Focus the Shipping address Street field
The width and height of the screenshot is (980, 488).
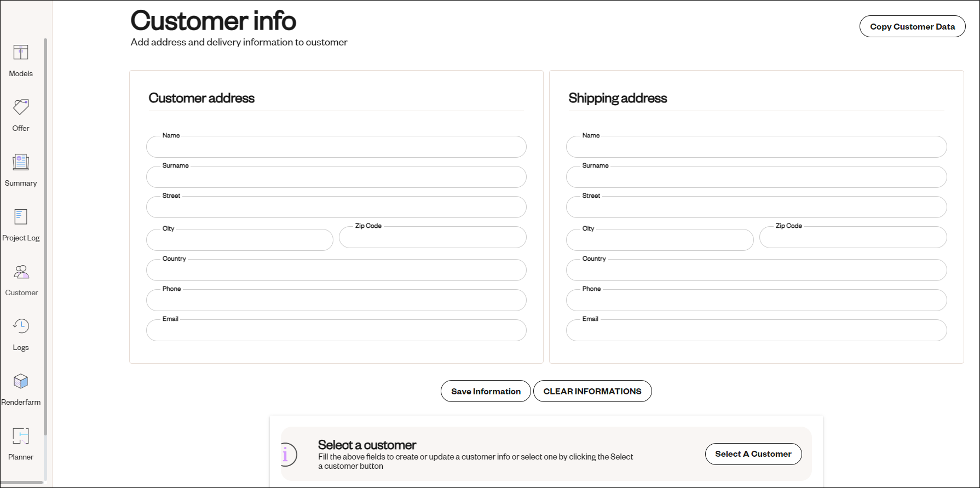[x=756, y=207]
